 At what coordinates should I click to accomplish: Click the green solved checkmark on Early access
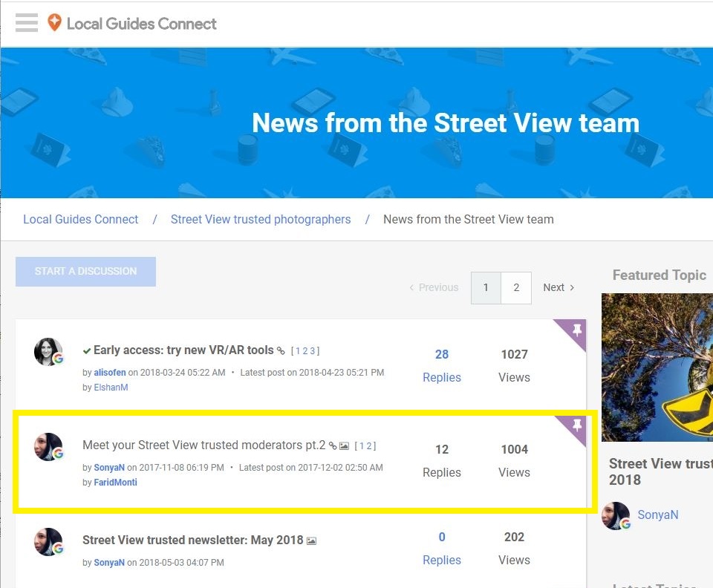pos(87,351)
